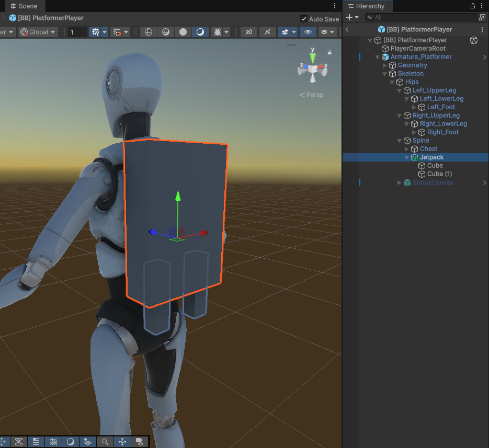Select the shaded sphere draw mode icon
Viewport: 489px width, 448px height.
(183, 32)
